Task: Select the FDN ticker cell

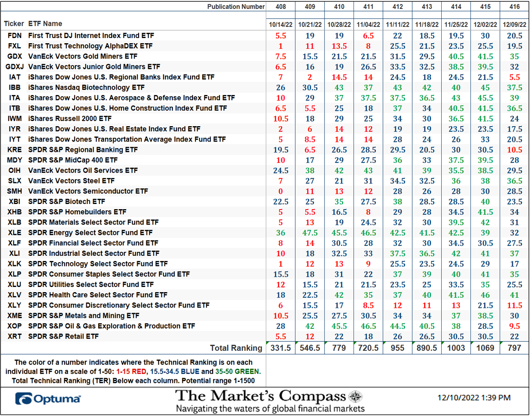Action: [x=14, y=35]
